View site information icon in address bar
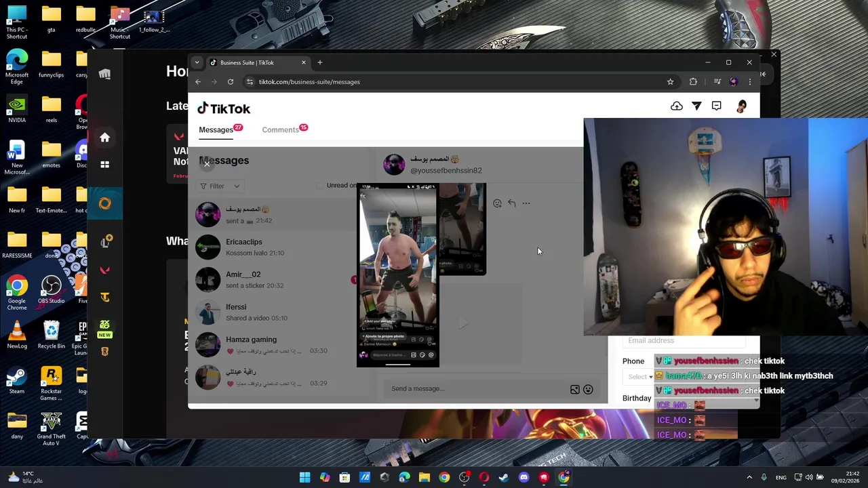868x488 pixels. point(250,82)
